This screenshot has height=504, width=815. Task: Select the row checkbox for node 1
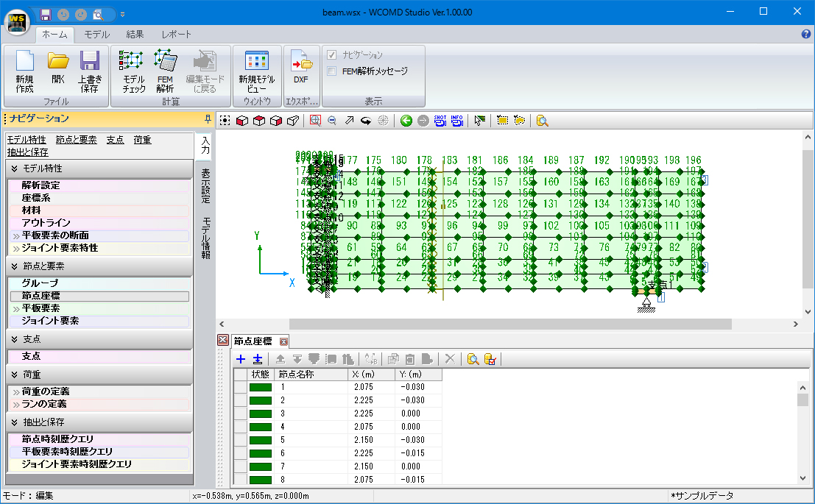point(240,387)
